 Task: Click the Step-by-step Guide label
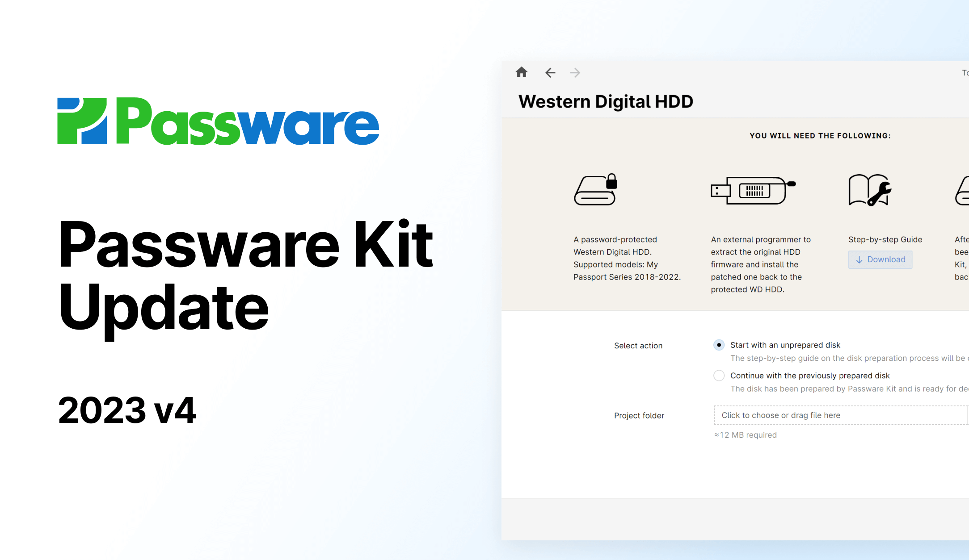click(885, 239)
